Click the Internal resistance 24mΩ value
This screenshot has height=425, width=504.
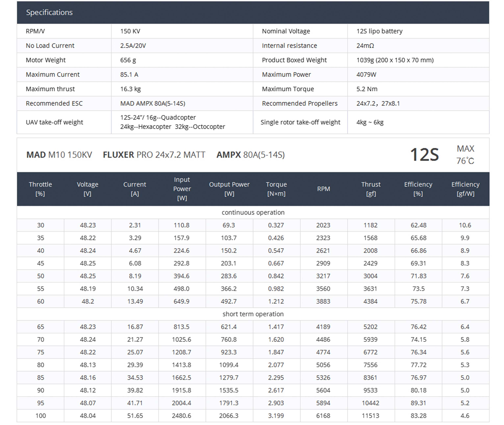click(365, 46)
